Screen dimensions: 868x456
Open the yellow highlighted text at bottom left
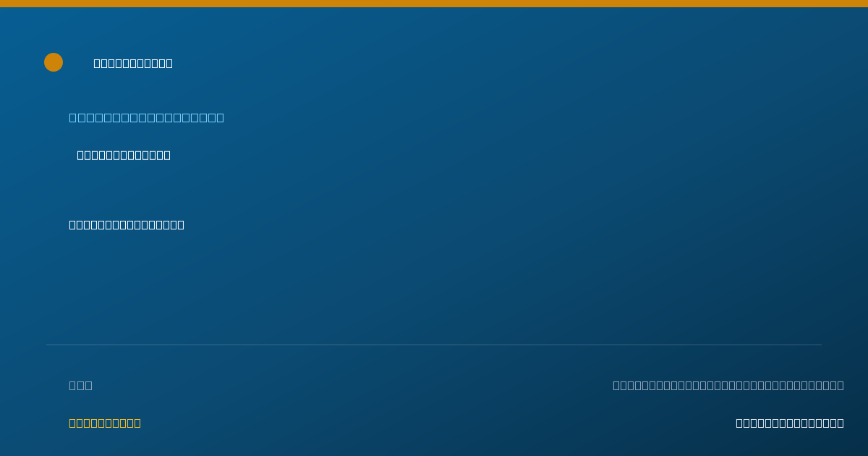pos(105,423)
